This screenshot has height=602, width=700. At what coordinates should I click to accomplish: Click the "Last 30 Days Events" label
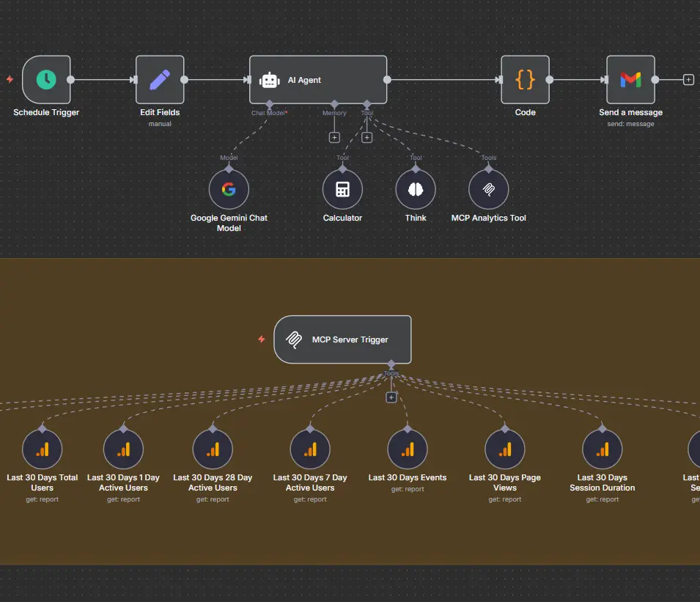[x=407, y=477]
